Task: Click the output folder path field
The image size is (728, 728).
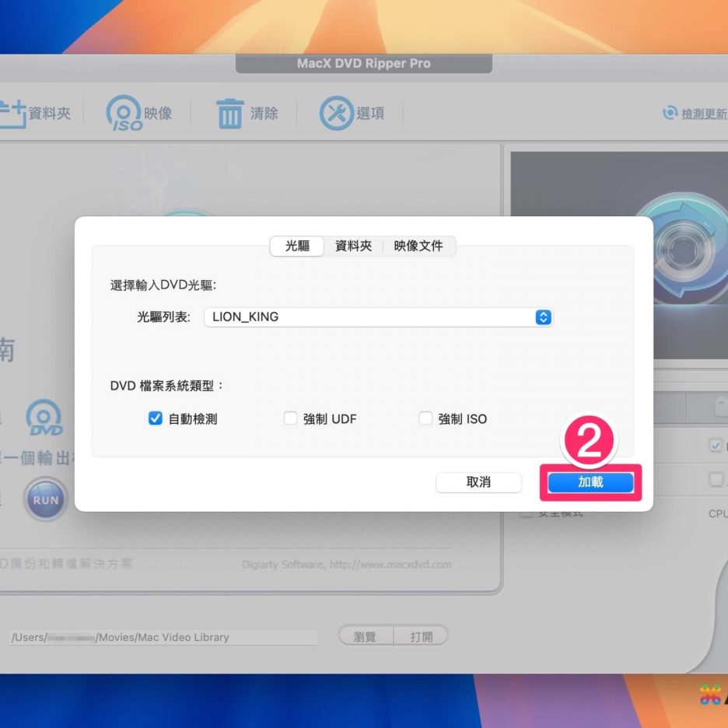Action: click(x=163, y=637)
